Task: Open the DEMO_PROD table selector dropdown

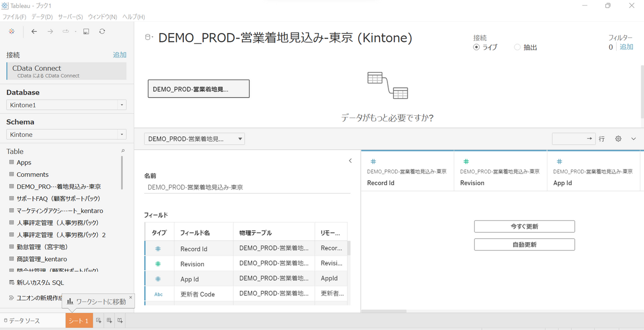Action: click(195, 139)
